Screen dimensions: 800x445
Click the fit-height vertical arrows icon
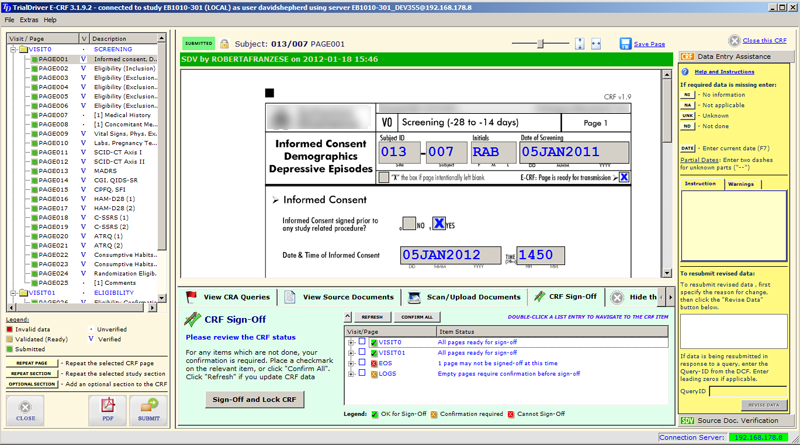[x=580, y=44]
